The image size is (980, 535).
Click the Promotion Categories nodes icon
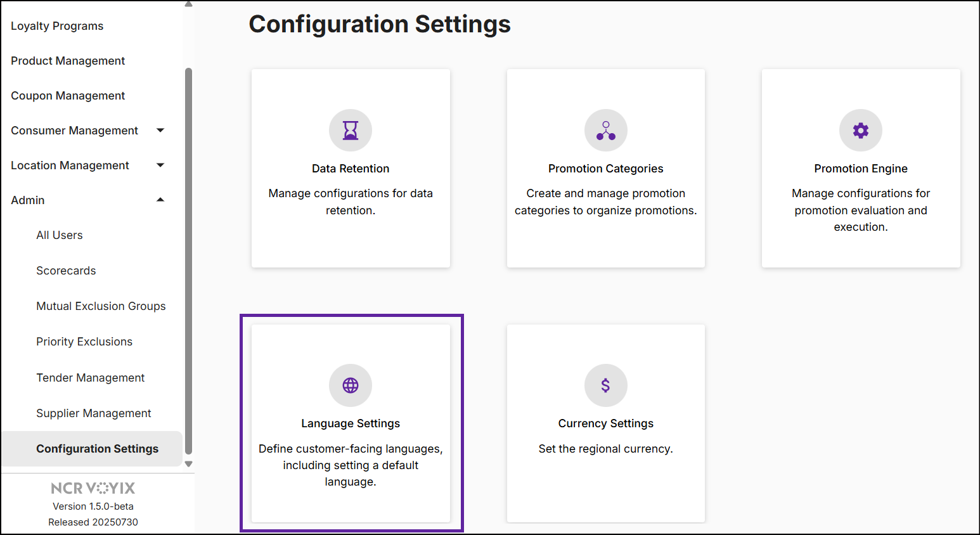[x=606, y=131]
